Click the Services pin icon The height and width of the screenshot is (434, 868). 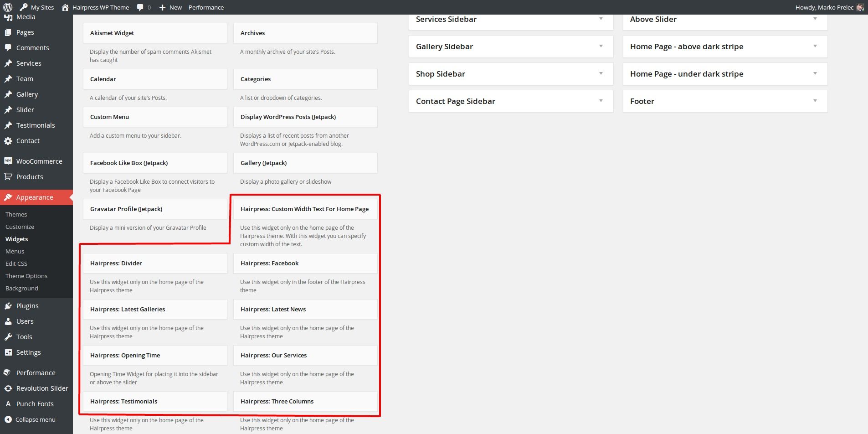pyautogui.click(x=8, y=63)
